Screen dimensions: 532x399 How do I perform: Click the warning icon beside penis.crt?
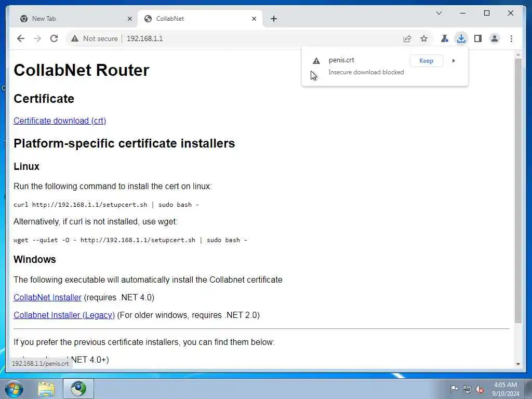(316, 61)
